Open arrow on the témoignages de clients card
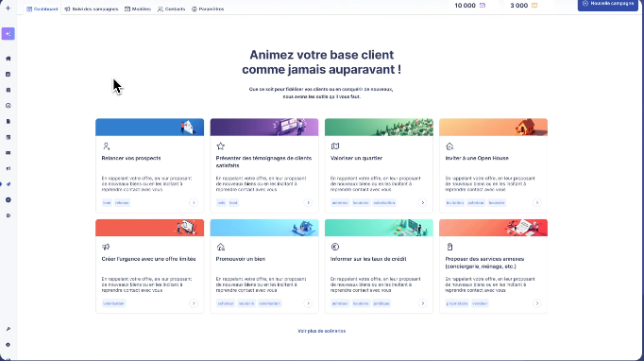Image resolution: width=644 pixels, height=361 pixels. click(308, 202)
